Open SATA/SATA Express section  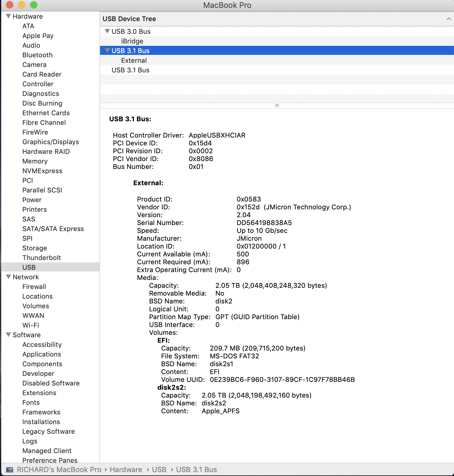click(53, 229)
